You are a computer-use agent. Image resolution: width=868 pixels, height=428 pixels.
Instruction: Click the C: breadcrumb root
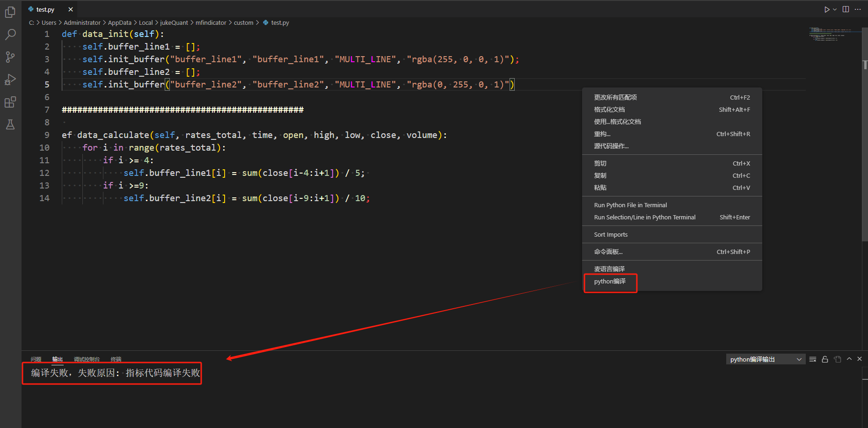coord(31,22)
